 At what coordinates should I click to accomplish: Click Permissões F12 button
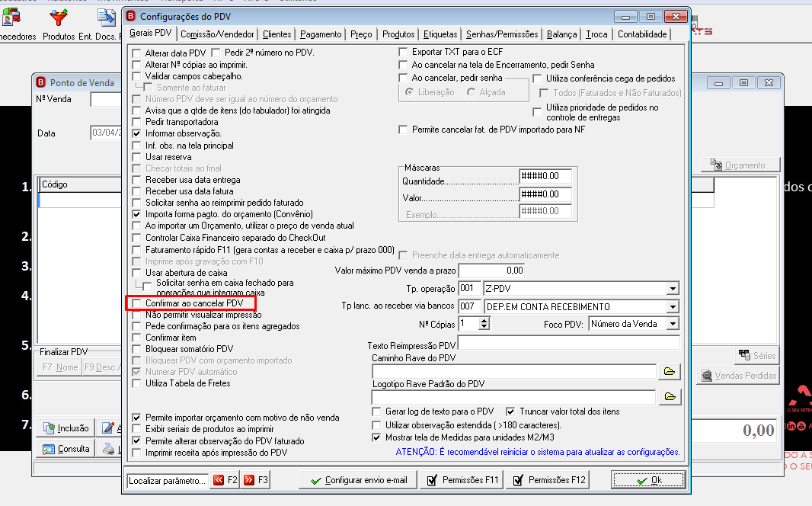coord(548,480)
